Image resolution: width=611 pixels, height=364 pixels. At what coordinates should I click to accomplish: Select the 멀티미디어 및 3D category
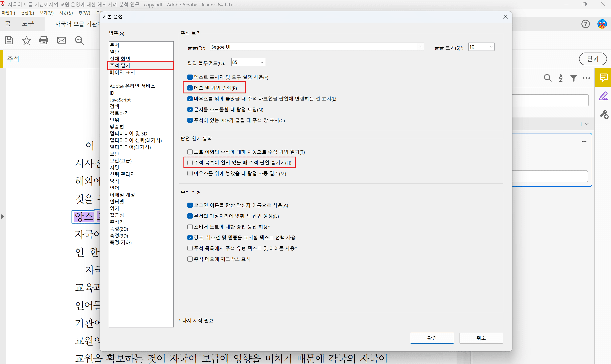coord(128,133)
